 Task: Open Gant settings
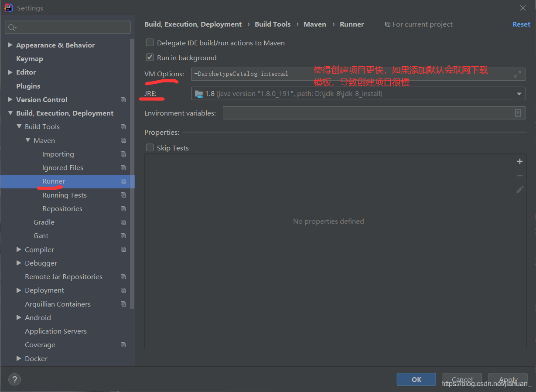tap(41, 235)
